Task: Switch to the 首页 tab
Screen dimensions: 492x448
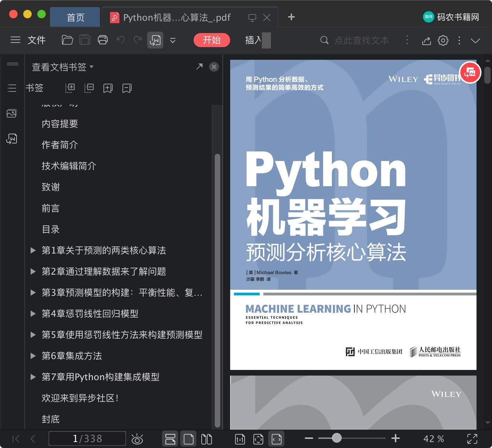Action: 75,17
